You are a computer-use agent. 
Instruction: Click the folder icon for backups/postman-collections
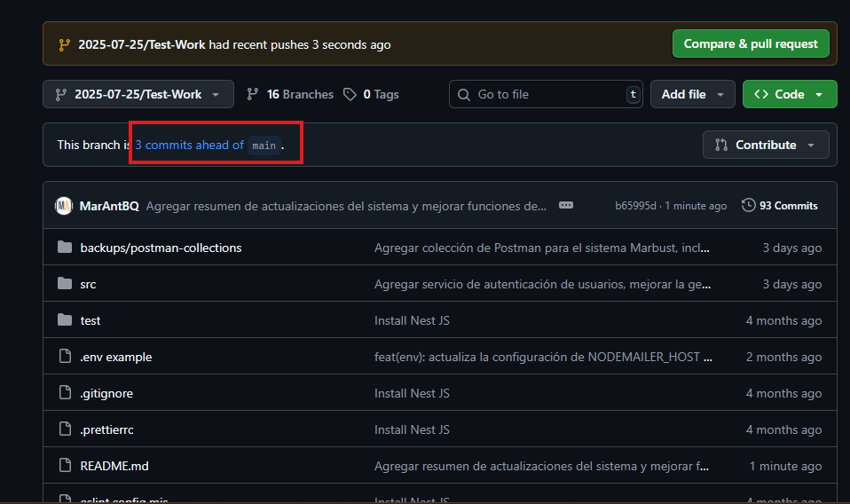click(65, 248)
